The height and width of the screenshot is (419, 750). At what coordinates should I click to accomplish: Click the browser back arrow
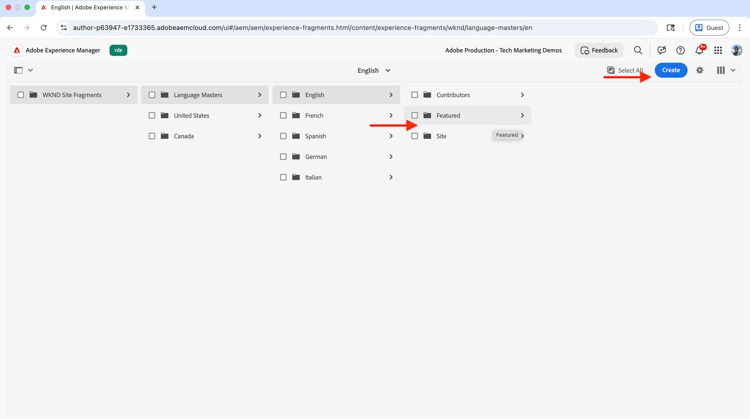coord(10,28)
